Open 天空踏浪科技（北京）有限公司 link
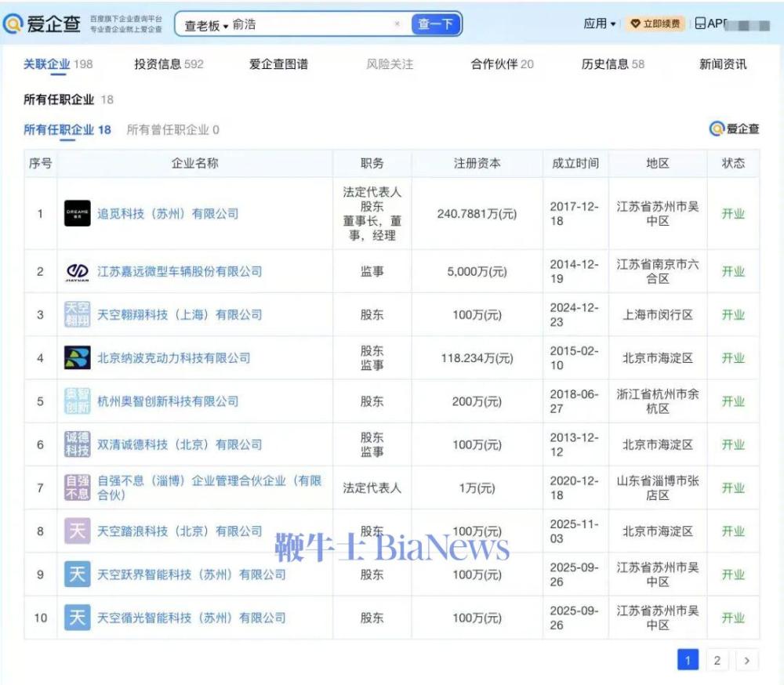The image size is (784, 685). (x=180, y=531)
